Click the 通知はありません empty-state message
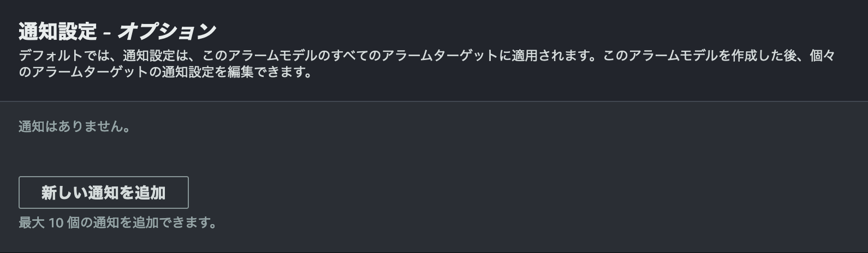 click(74, 127)
